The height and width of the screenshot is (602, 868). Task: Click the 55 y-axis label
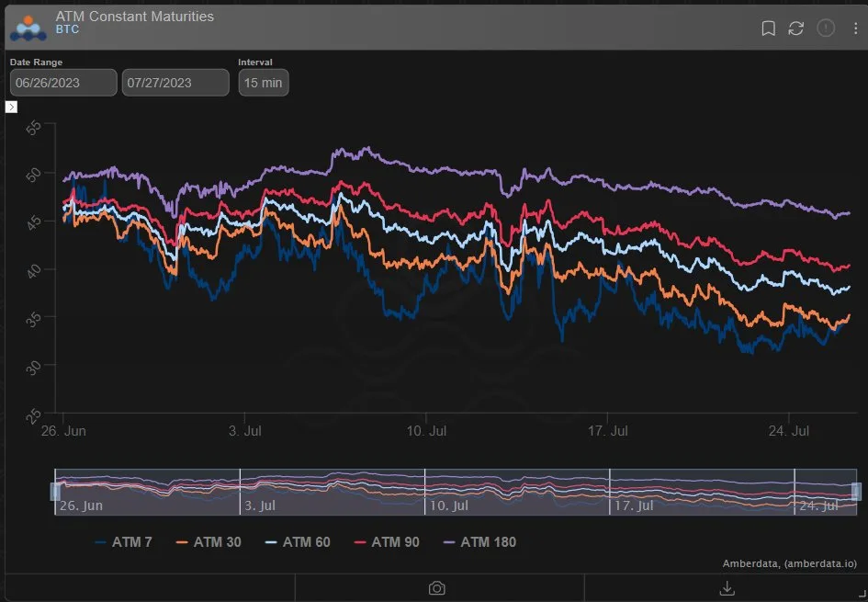(x=33, y=128)
